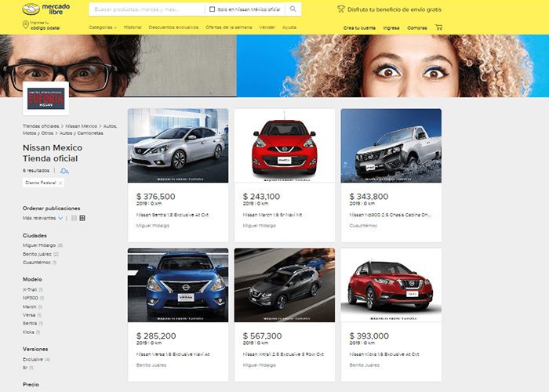This screenshot has height=392, width=549.
Task: Open the Nissan NP300 pickup photo
Action: point(391,146)
